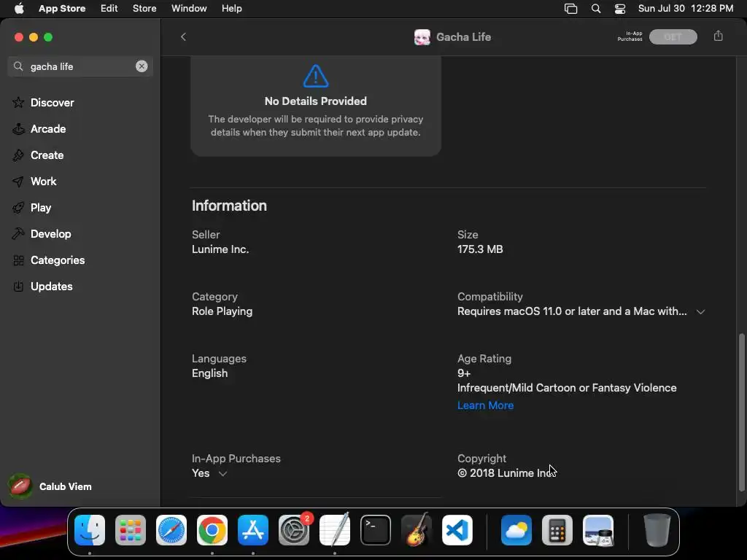Viewport: 747px width, 560px height.
Task: Click the date and time in menu bar
Action: [x=686, y=9]
